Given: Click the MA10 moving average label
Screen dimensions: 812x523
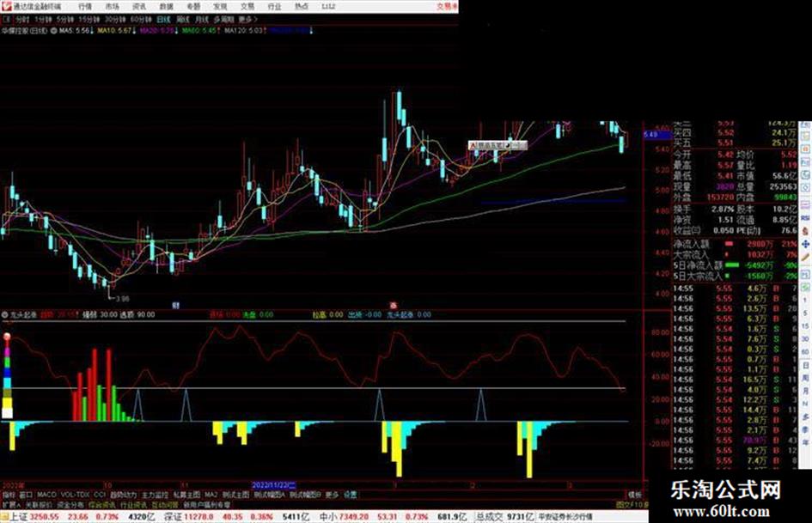Looking at the screenshot, I should 114,31.
